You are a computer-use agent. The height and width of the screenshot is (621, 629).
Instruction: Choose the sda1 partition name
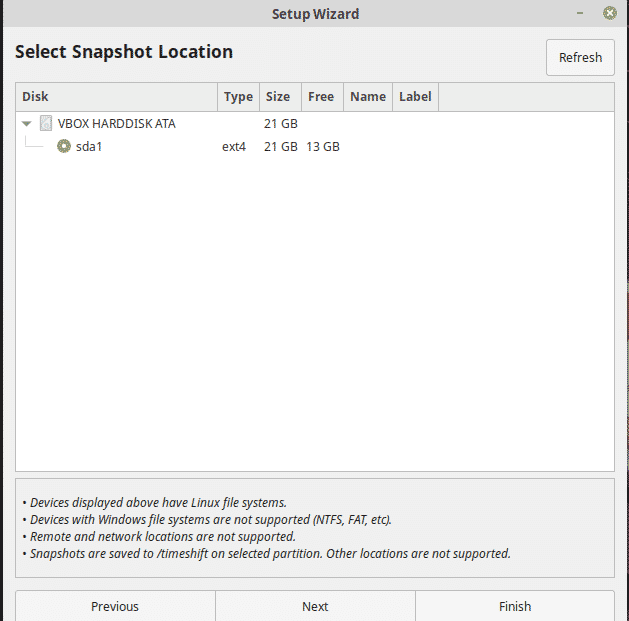[90, 146]
